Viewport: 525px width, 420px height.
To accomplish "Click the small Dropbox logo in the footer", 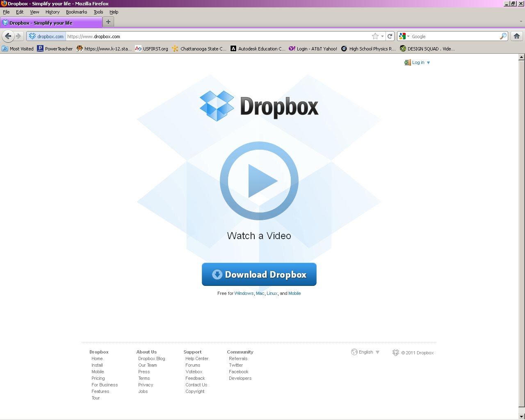I will click(x=396, y=353).
